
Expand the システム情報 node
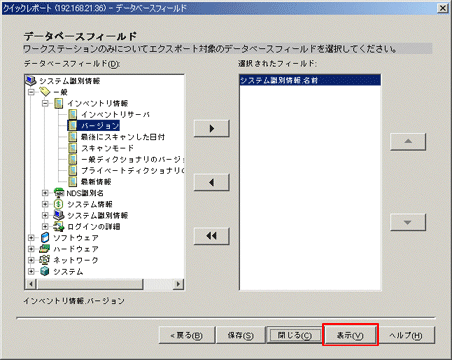[45, 204]
